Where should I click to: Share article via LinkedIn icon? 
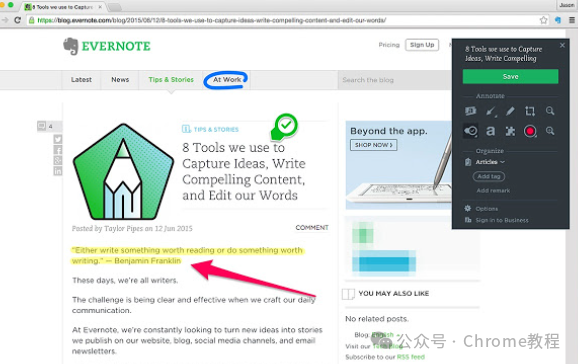click(x=58, y=171)
